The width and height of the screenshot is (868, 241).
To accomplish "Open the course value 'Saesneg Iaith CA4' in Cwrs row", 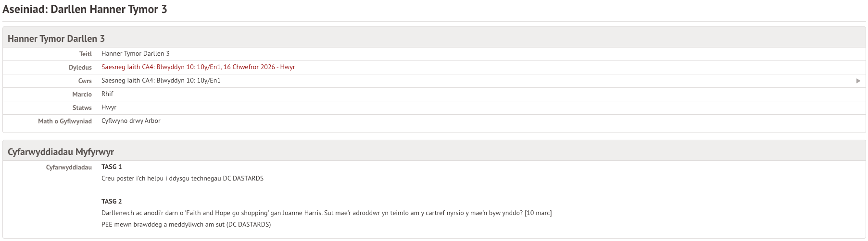I will [161, 81].
